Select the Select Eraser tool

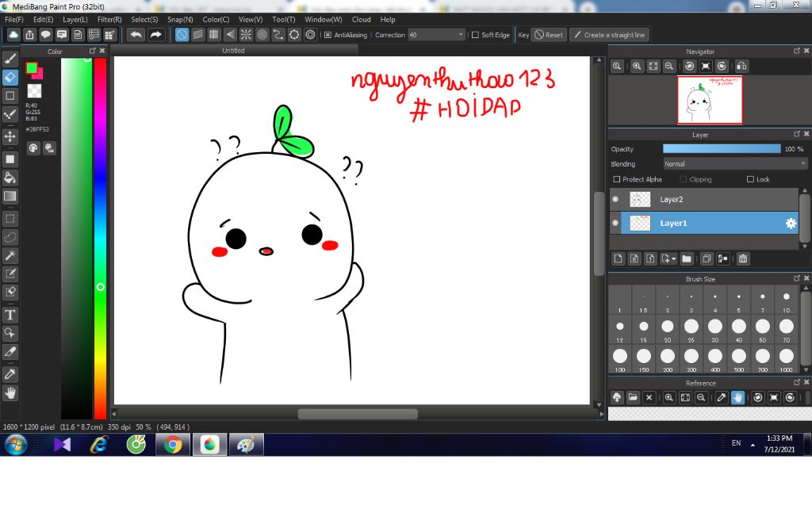pyautogui.click(x=10, y=292)
